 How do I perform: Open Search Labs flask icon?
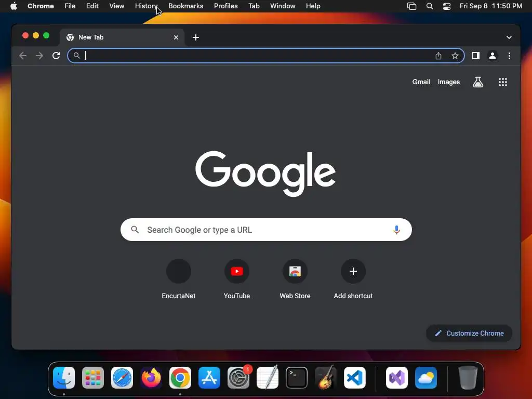point(478,82)
